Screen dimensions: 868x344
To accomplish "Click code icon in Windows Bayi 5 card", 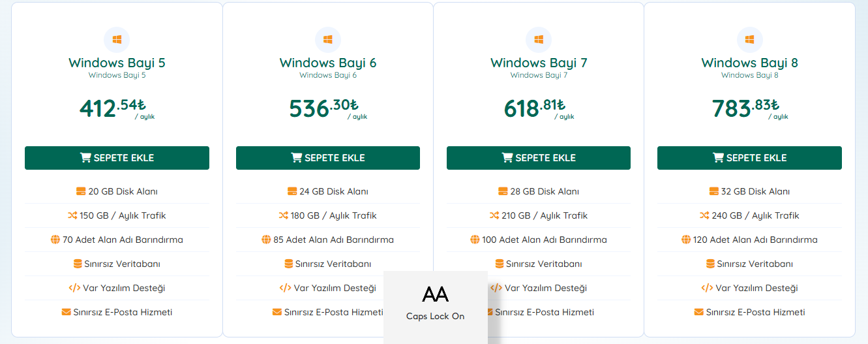I will pyautogui.click(x=74, y=288).
